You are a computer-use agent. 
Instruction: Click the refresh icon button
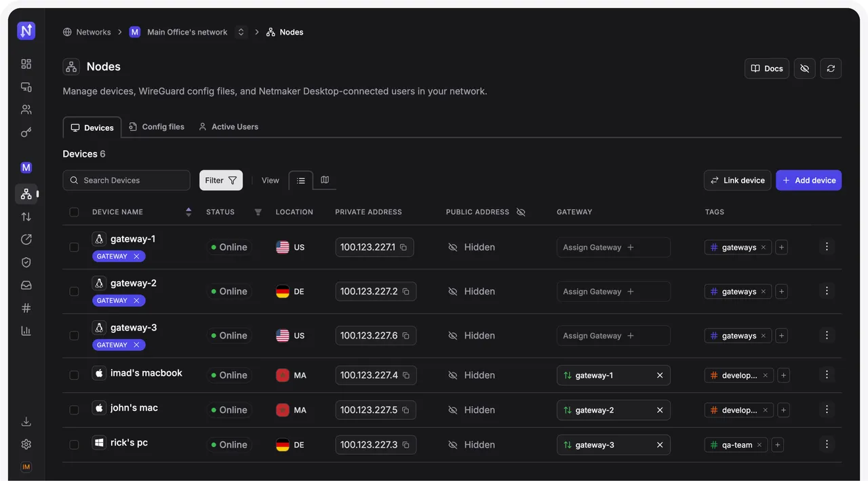(831, 69)
